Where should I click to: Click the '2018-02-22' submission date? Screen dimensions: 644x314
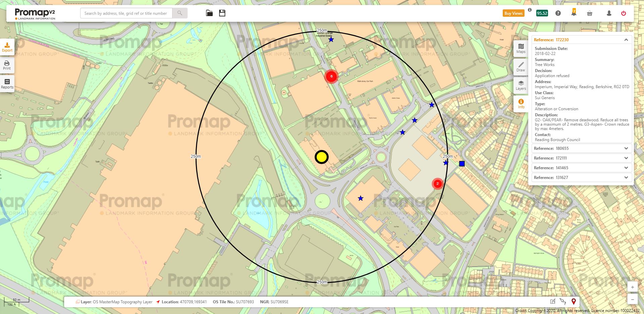(545, 54)
